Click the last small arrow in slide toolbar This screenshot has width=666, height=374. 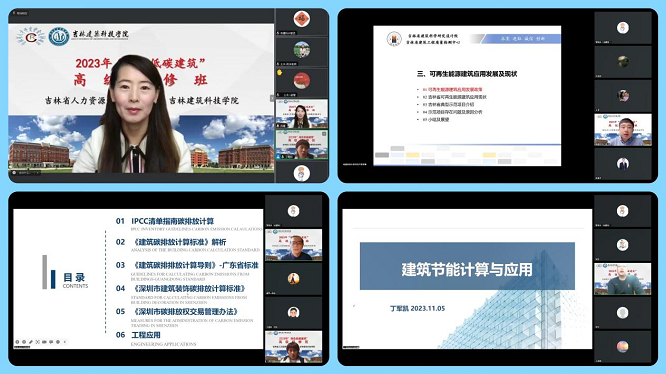pos(65,342)
